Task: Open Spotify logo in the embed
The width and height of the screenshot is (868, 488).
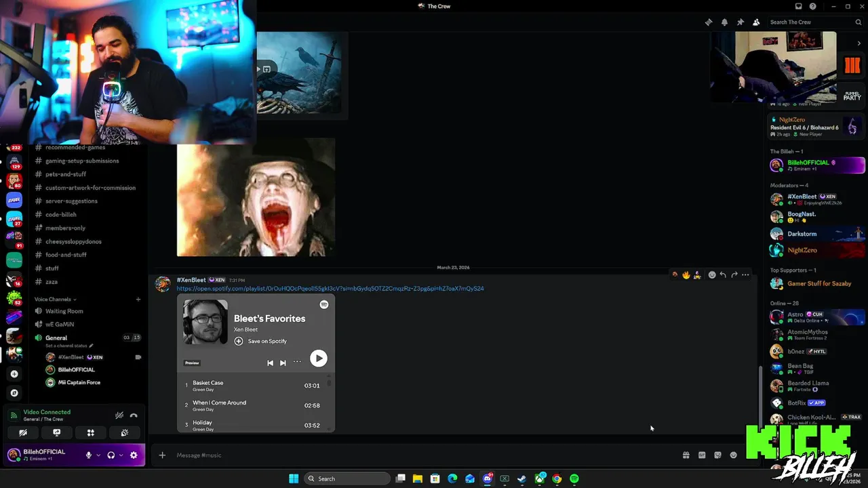Action: coord(324,304)
